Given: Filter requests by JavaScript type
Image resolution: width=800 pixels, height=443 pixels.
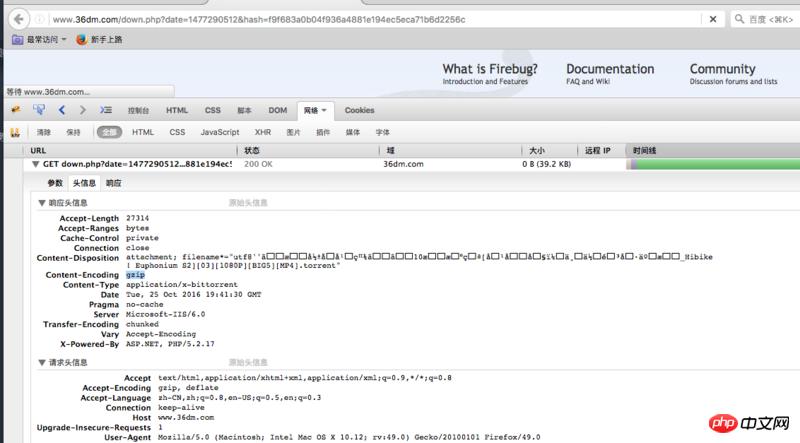Looking at the screenshot, I should [220, 132].
